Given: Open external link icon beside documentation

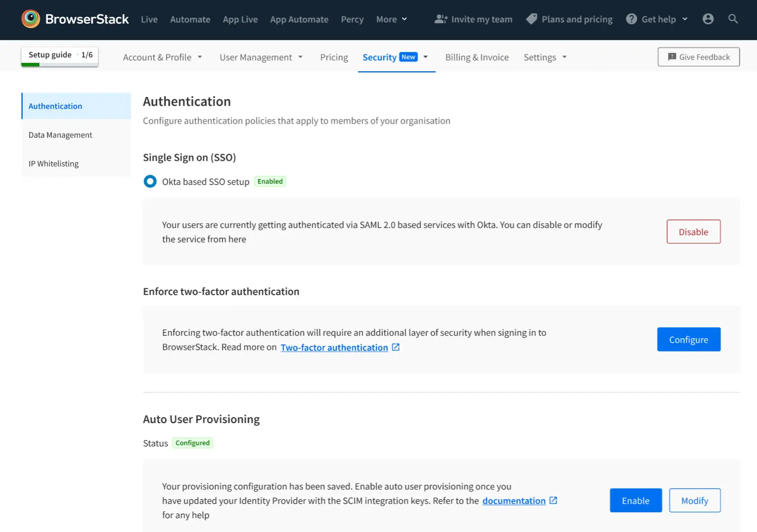Looking at the screenshot, I should point(553,501).
